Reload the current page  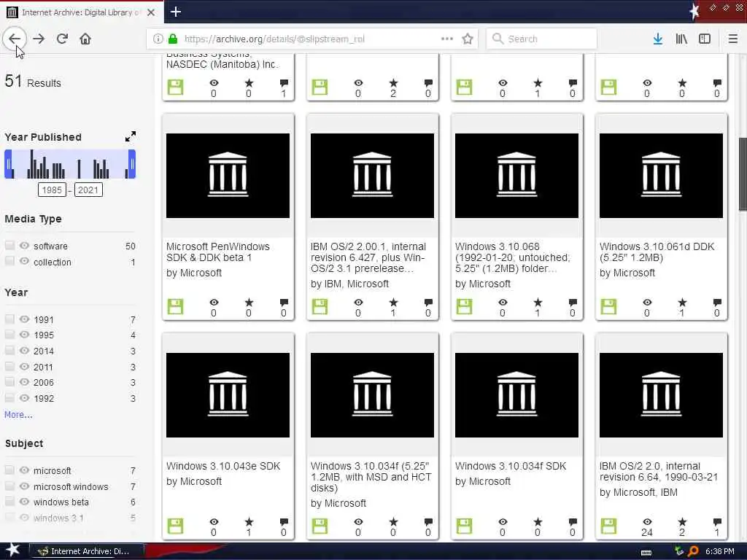click(62, 39)
